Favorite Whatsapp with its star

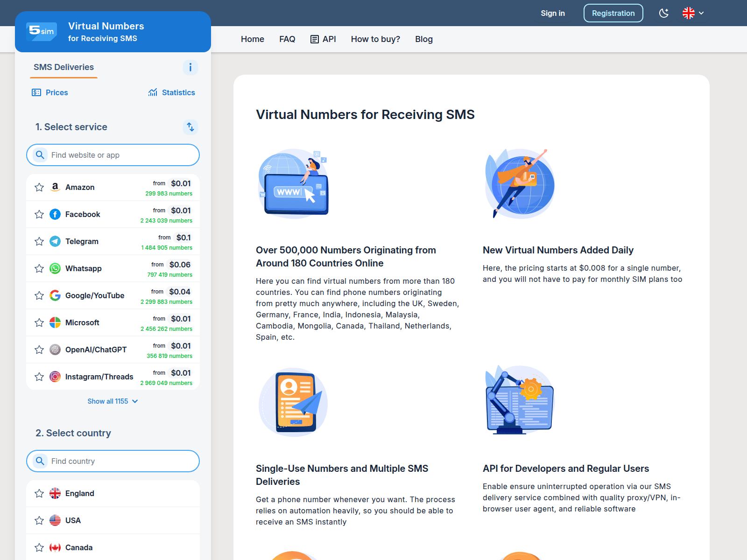point(39,268)
